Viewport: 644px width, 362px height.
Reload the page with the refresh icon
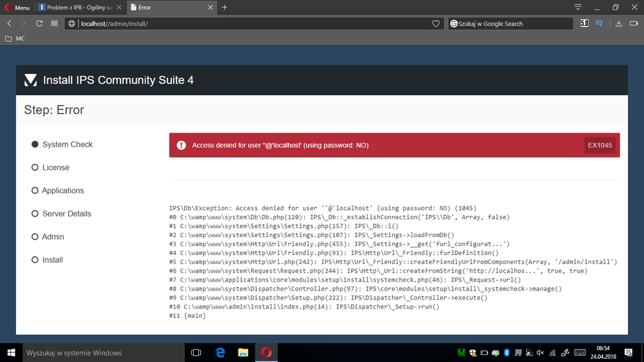click(x=39, y=23)
